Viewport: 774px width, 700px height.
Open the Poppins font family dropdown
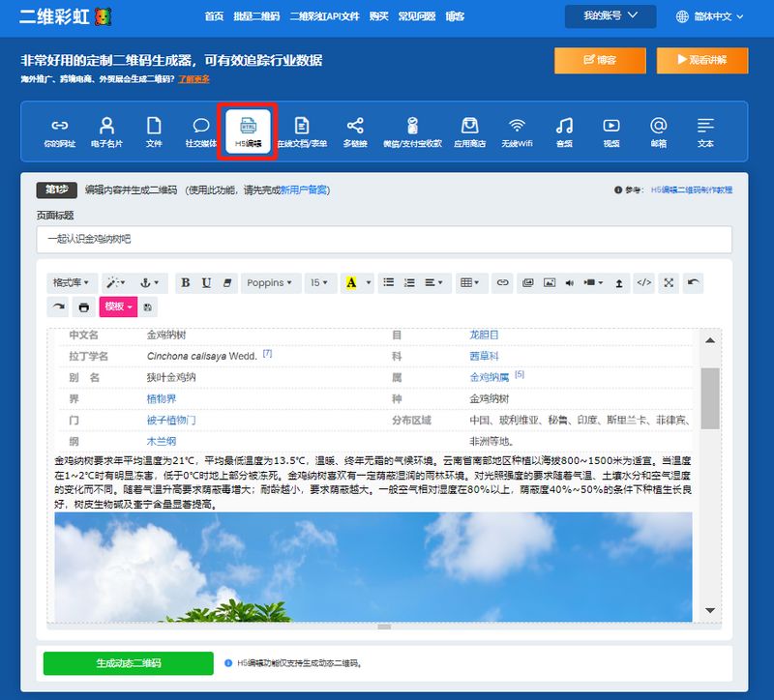pyautogui.click(x=271, y=282)
